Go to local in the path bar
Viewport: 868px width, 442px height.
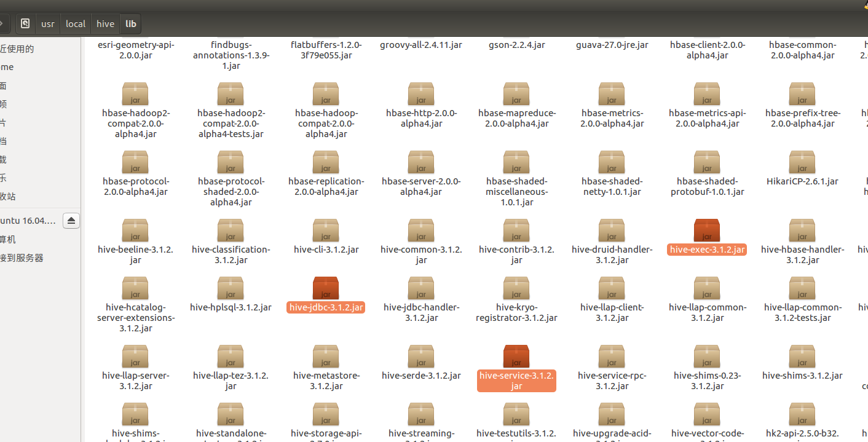click(x=76, y=24)
